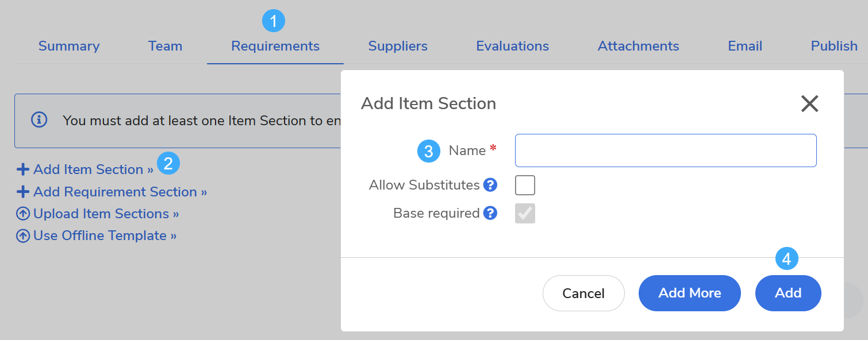Click the plus icon beside Add Requirement Section
The width and height of the screenshot is (868, 340).
pos(23,192)
